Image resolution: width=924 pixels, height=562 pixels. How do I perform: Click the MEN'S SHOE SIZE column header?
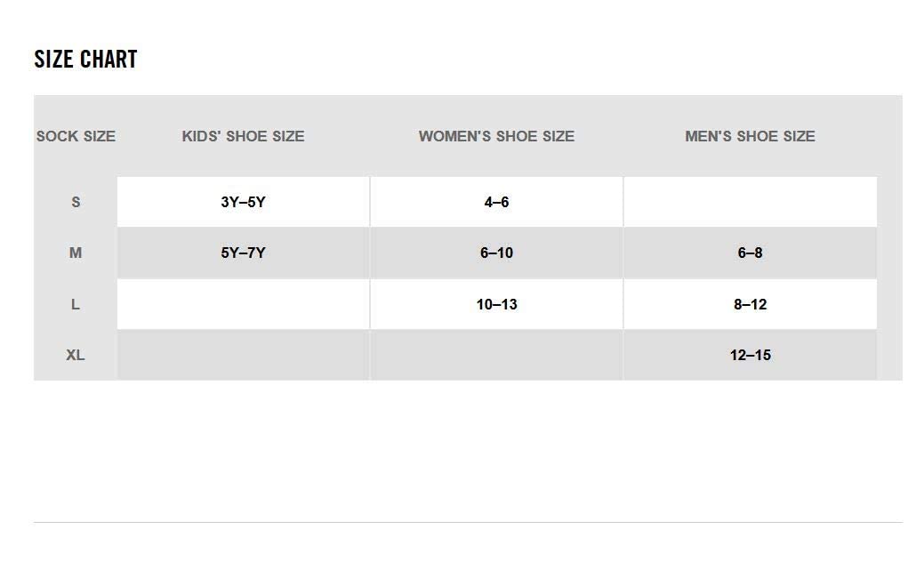[x=750, y=136]
